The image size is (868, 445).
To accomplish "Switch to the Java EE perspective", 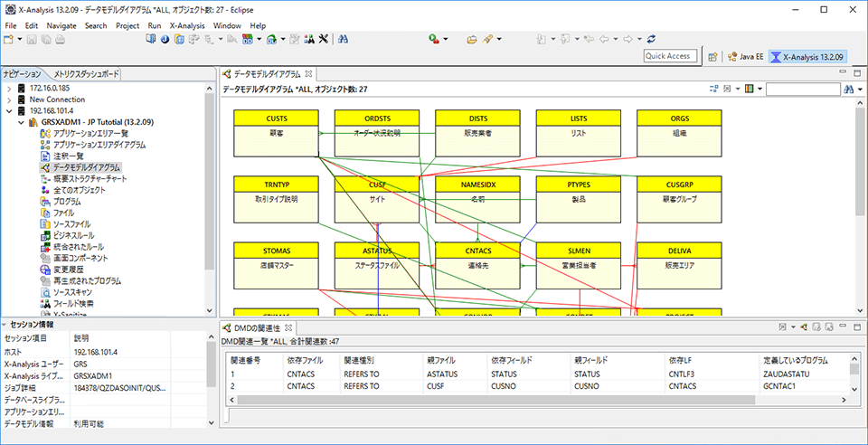I will (x=745, y=56).
